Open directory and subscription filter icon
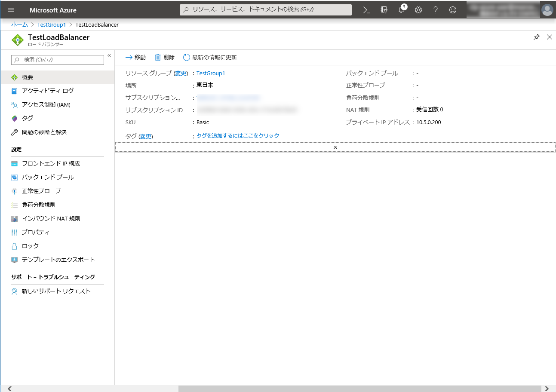Image resolution: width=556 pixels, height=392 pixels. click(x=384, y=10)
